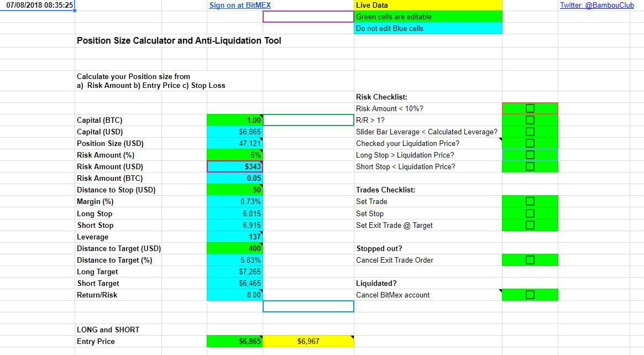Viewport: 644px width, 355px height.
Task: Select the Capital (USD) value $6,865
Action: click(x=234, y=132)
